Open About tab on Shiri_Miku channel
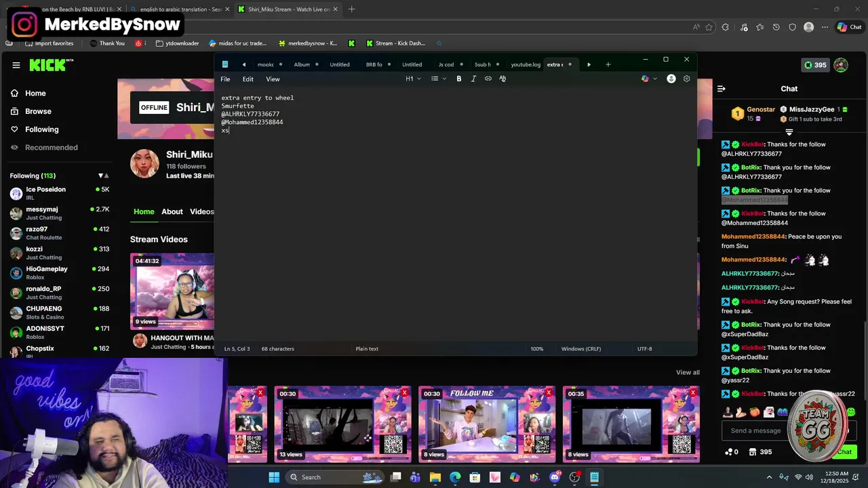The height and width of the screenshot is (488, 868). pyautogui.click(x=172, y=211)
